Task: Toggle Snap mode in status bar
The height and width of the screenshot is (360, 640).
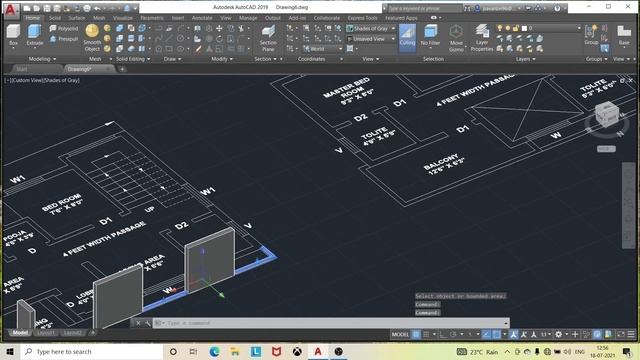Action: pyautogui.click(x=426, y=334)
